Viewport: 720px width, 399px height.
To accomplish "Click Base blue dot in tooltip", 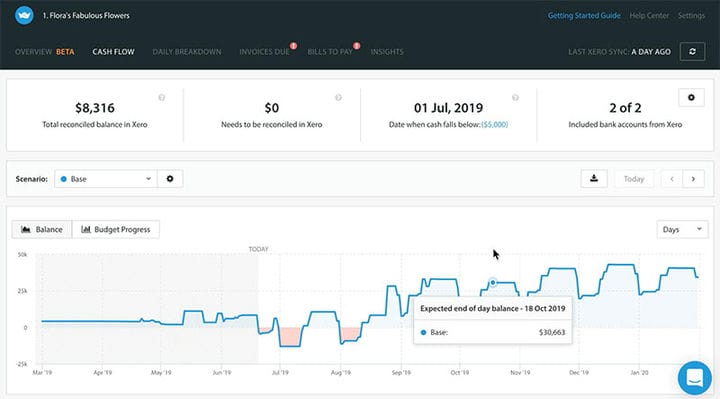I will 423,332.
